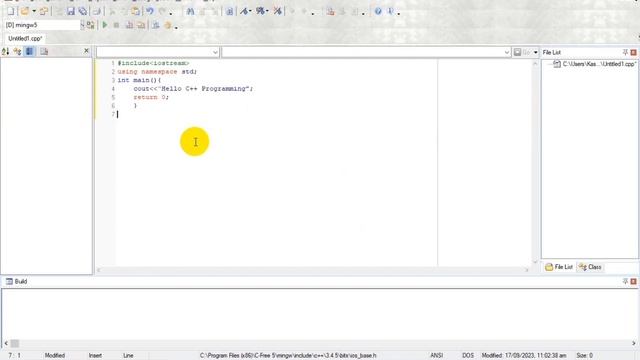
Task: Click Build panel scrollbar left arrow
Action: pos(6,343)
